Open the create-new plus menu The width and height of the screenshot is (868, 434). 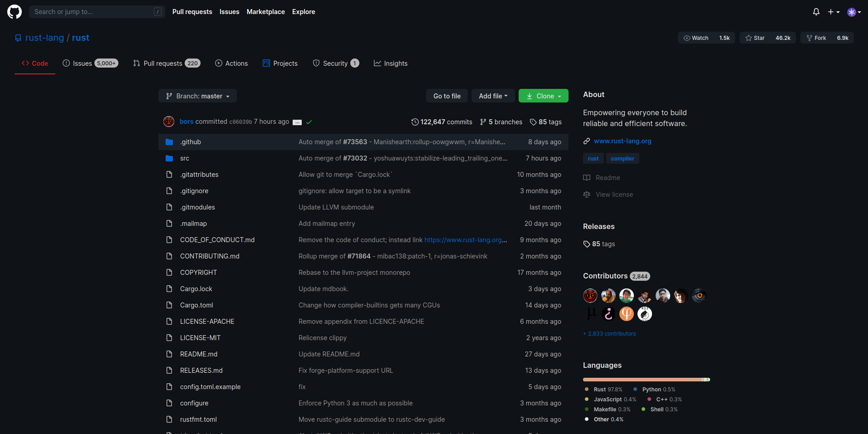tap(834, 12)
